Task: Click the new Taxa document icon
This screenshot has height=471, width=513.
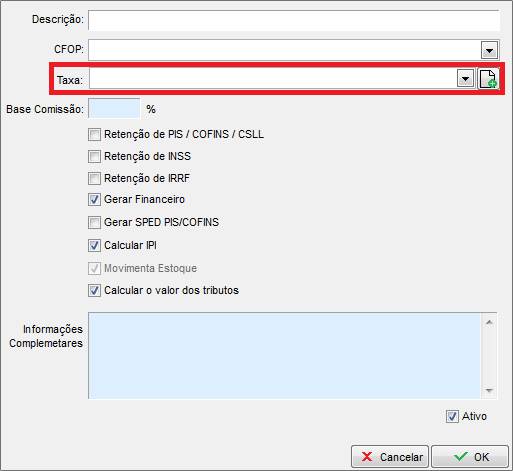Action: pyautogui.click(x=488, y=79)
